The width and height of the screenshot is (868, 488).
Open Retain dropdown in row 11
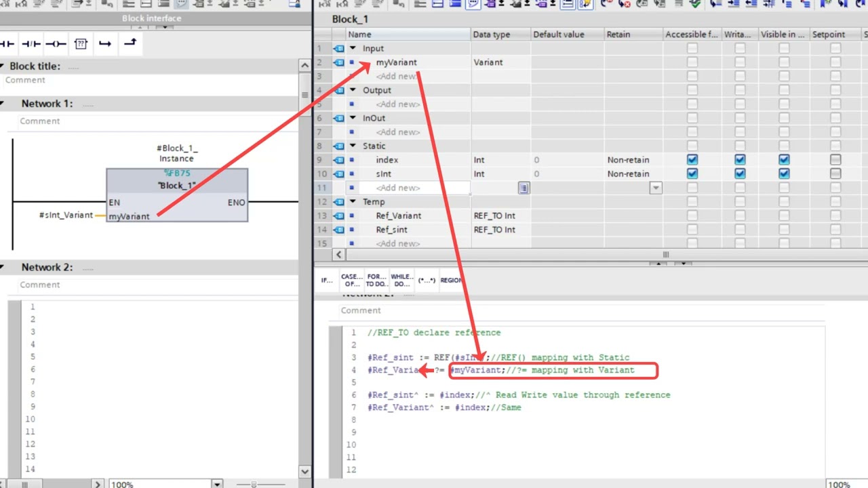656,188
